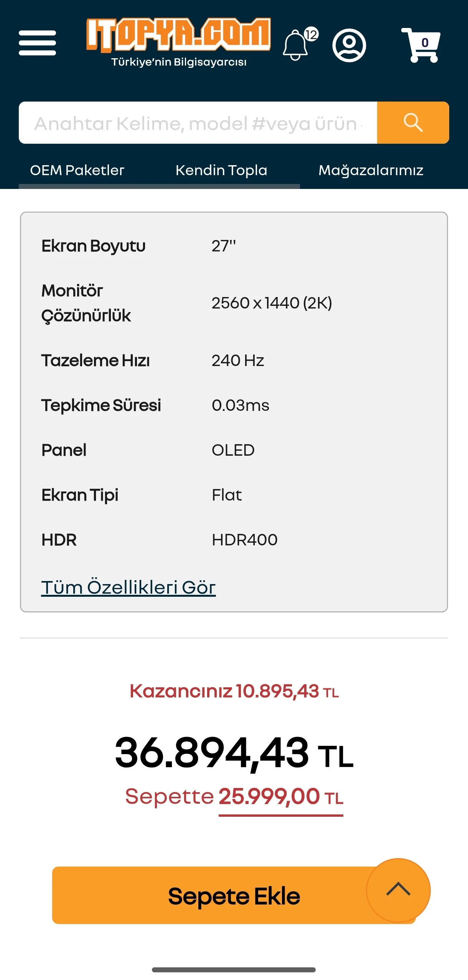
Task: Open the user account profile icon
Action: tap(349, 45)
